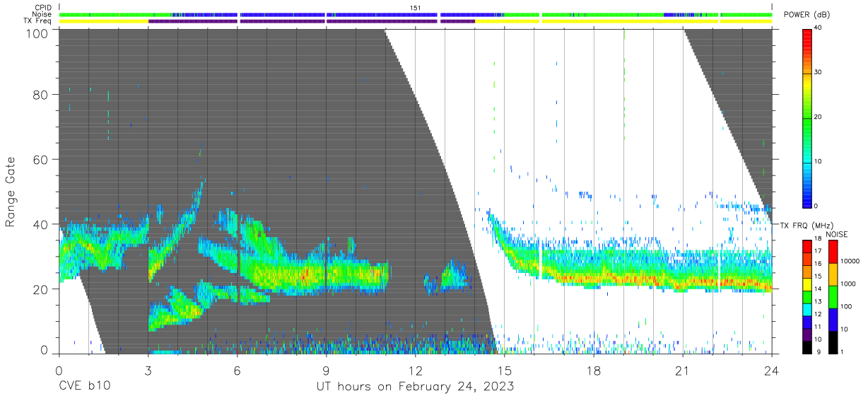The image size is (868, 401).
Task: Click the blue segment of the noise colorbar
Action: [x=833, y=319]
